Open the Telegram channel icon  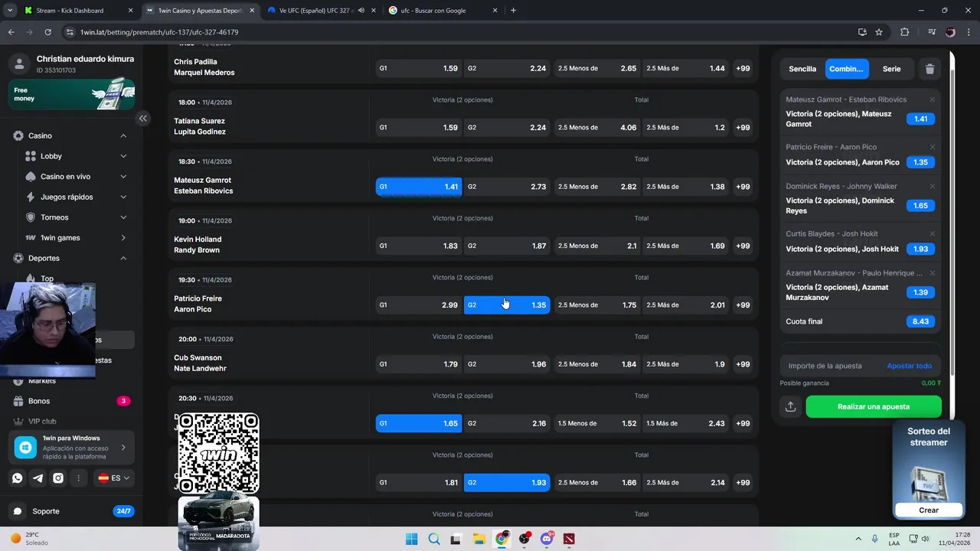coord(38,478)
